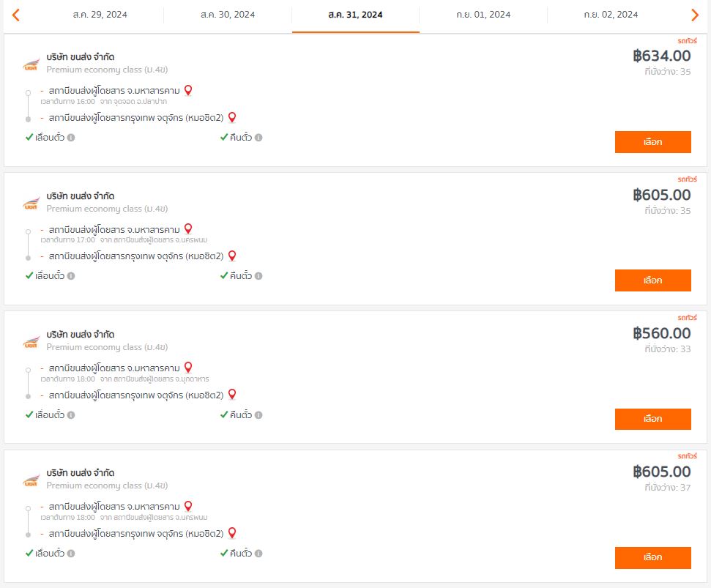Select the ส.ค. 30, 2024 date tab
This screenshot has height=588, width=711.
point(228,15)
